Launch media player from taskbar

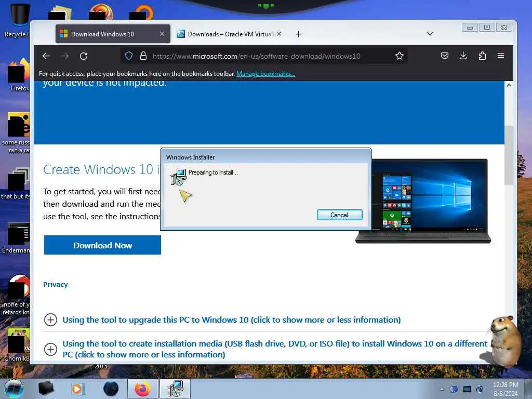(78, 389)
